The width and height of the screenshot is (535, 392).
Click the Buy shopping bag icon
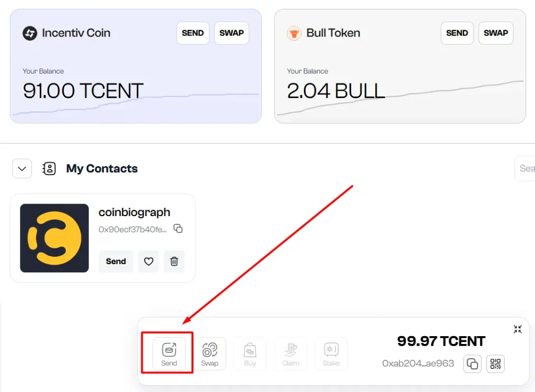250,353
